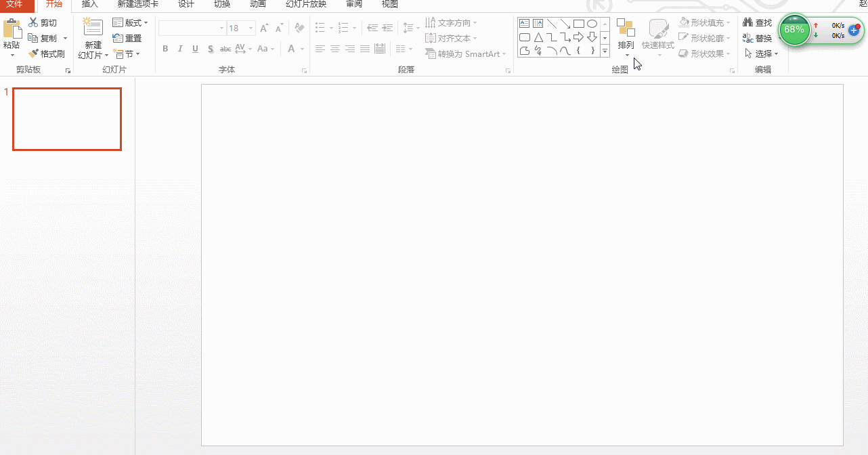
Task: Toggle Bold formatting (B)
Action: (165, 49)
